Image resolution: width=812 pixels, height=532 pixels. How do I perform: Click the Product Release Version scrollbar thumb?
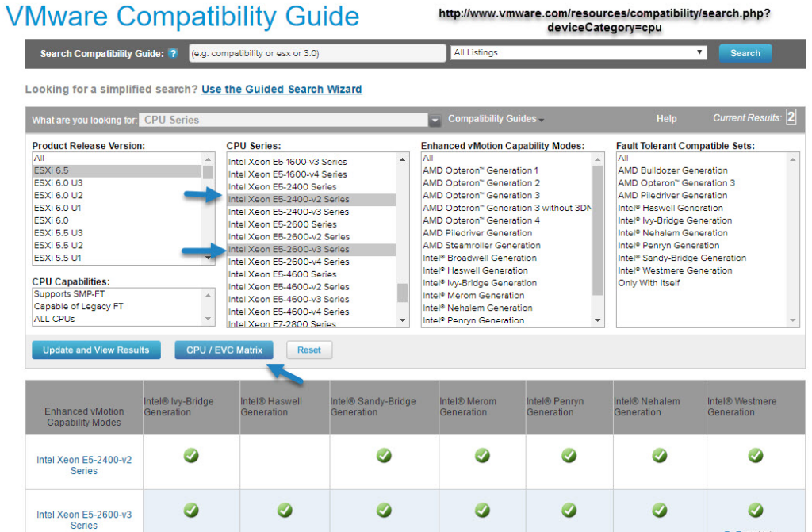point(209,172)
